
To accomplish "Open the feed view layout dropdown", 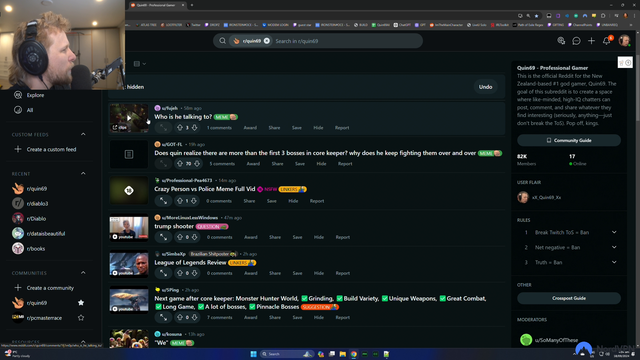I will 140,64.
